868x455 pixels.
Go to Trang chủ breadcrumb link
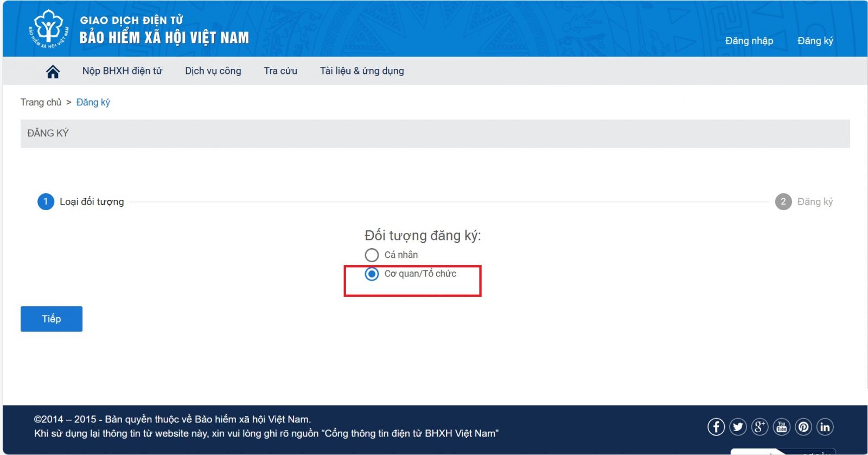41,103
